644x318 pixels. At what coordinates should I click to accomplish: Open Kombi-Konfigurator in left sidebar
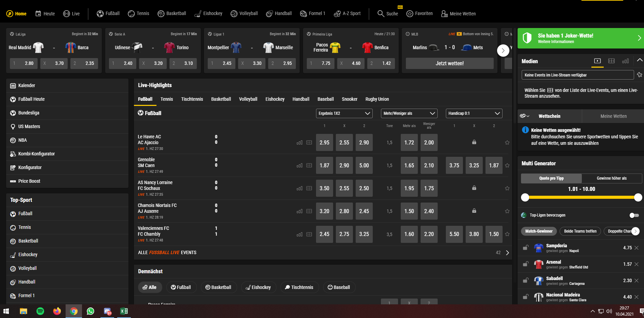(67, 154)
